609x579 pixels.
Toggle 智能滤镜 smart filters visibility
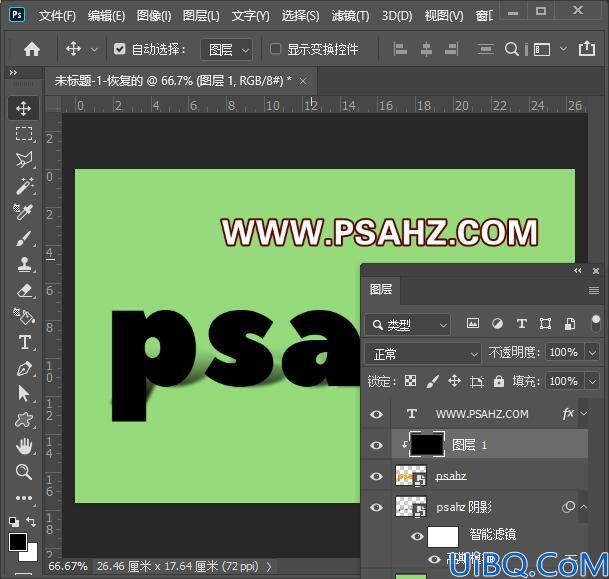pos(417,536)
